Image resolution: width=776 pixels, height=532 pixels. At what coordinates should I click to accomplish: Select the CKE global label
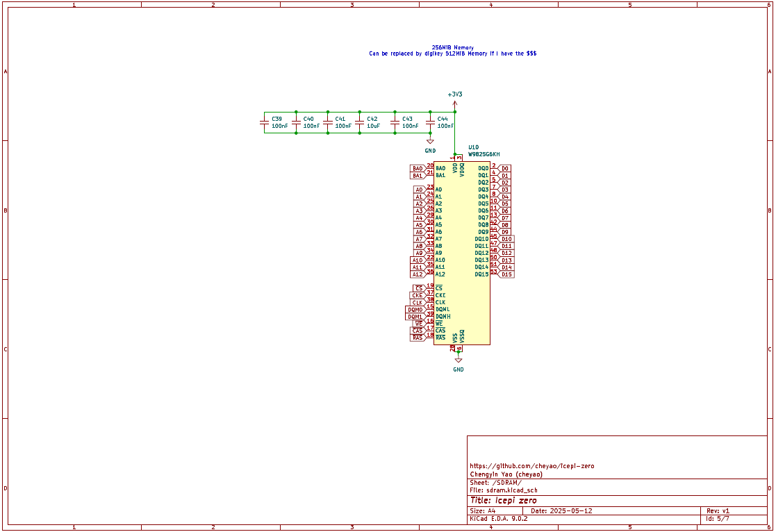(417, 295)
